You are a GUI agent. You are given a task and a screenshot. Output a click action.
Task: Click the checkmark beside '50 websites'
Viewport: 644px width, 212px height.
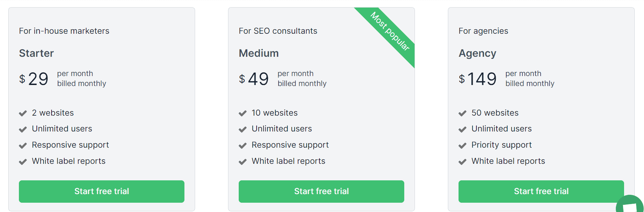click(x=463, y=113)
